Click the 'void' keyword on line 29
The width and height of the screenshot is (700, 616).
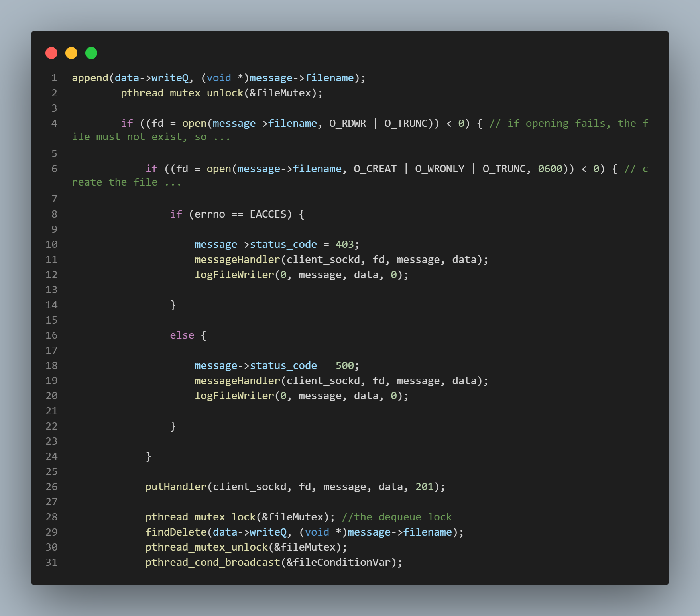coord(317,532)
